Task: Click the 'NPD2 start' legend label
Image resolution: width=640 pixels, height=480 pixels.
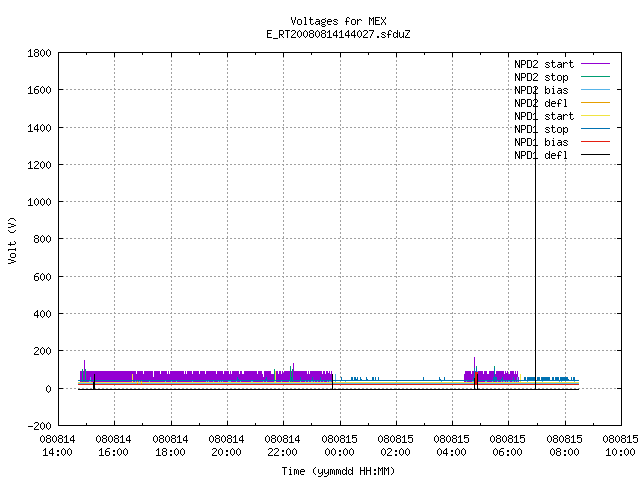Action: [544, 64]
